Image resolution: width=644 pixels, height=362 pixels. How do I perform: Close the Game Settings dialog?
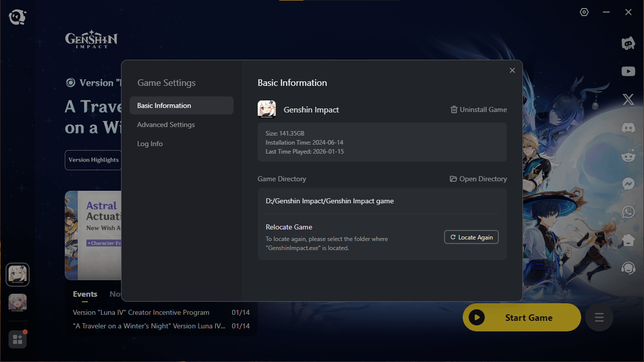pos(512,70)
